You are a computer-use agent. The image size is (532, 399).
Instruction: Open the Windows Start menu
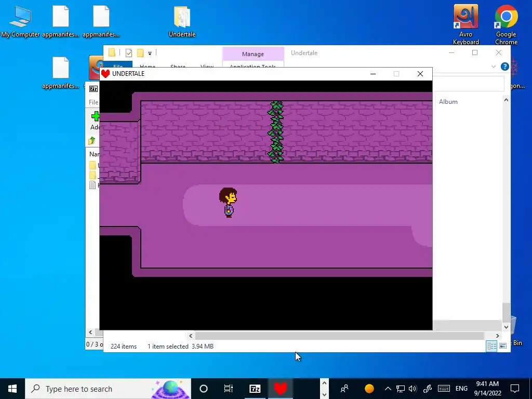12,389
